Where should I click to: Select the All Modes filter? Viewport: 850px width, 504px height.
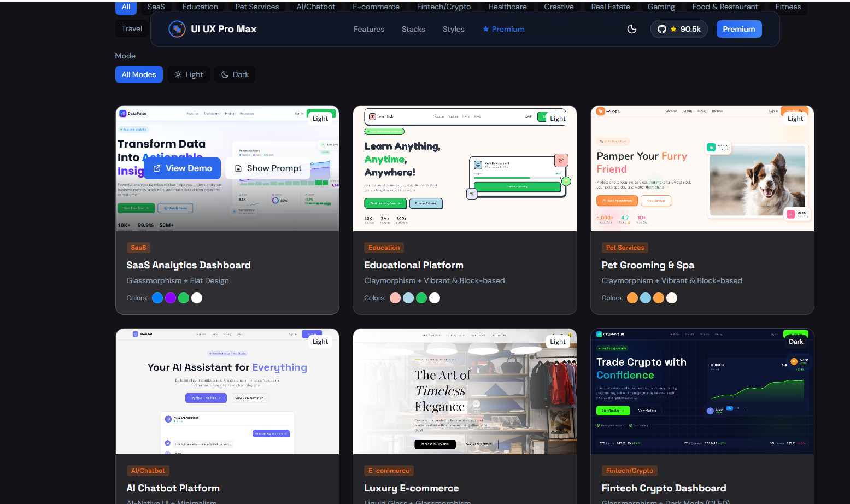click(139, 74)
